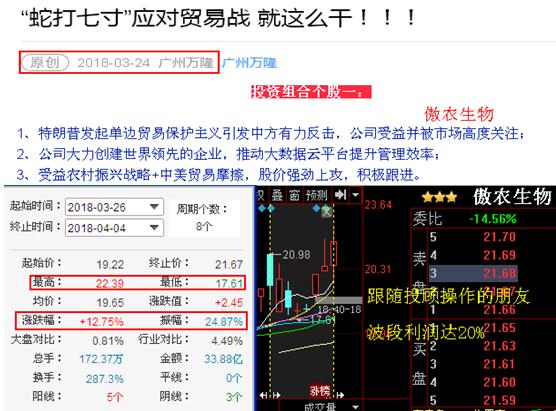Click the 投资组合个股一 red heading
The height and width of the screenshot is (411, 556).
pyautogui.click(x=311, y=92)
